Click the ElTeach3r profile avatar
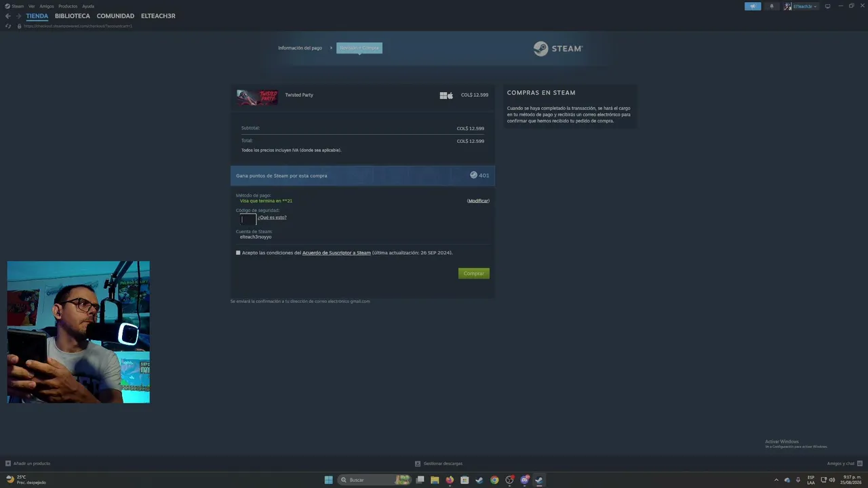This screenshot has width=868, height=488. pyautogui.click(x=788, y=6)
